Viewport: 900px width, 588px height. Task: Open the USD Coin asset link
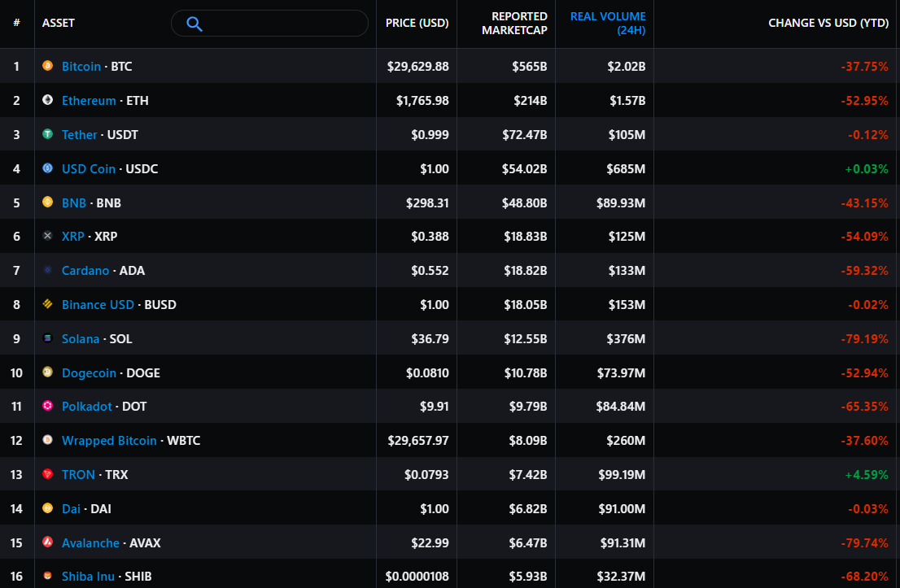coord(89,168)
